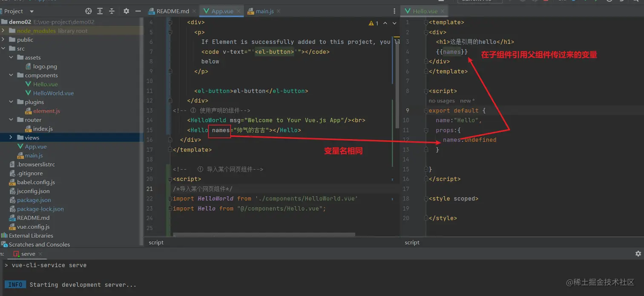Open README.md in project tree
Viewport: 644px width, 296px height.
click(x=33, y=218)
